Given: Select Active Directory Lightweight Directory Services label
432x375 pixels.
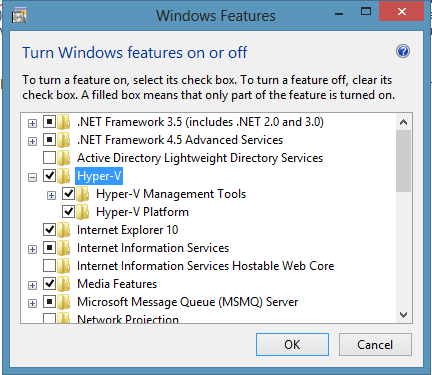Looking at the screenshot, I should [x=200, y=158].
